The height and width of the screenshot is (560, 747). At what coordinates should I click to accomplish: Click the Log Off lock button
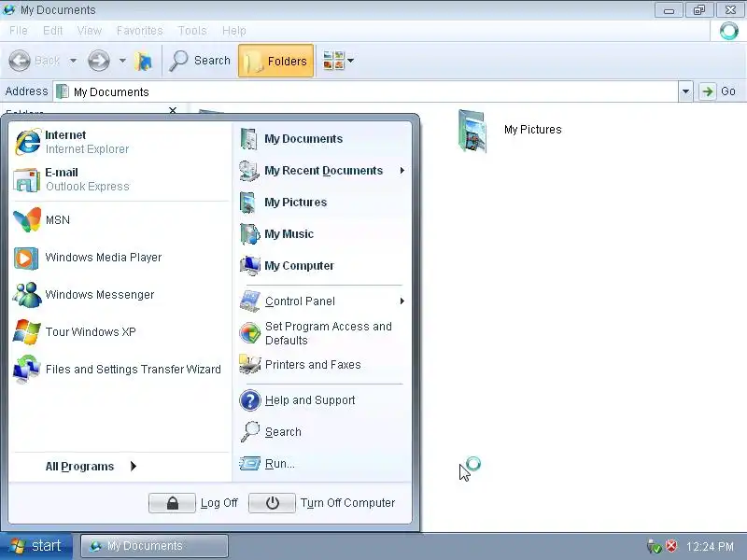tap(172, 503)
